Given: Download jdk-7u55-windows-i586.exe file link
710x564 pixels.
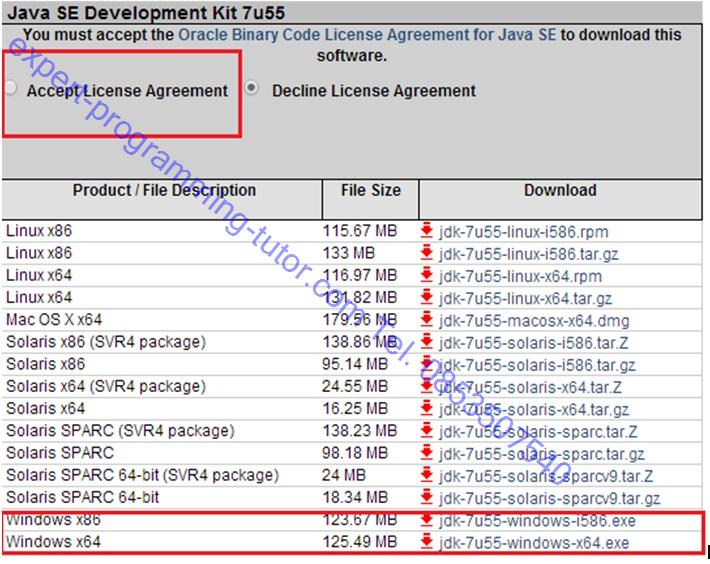Looking at the screenshot, I should [x=537, y=521].
